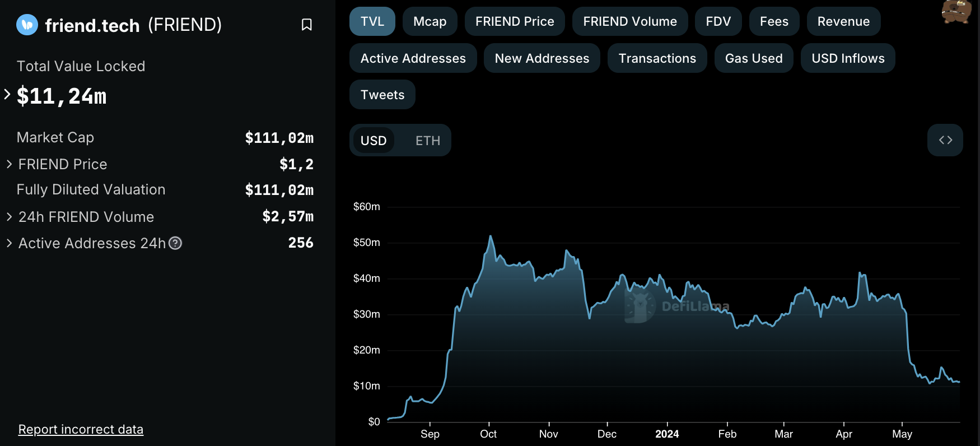Click the help icon beside Active Addresses 24h
Screen dimensions: 980x446
click(x=175, y=243)
